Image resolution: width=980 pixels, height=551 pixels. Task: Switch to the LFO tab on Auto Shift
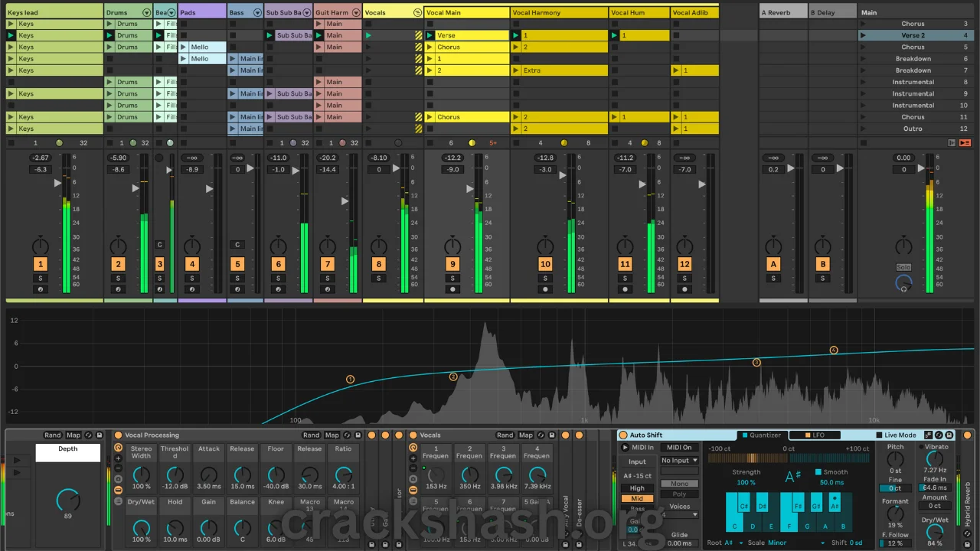(816, 434)
